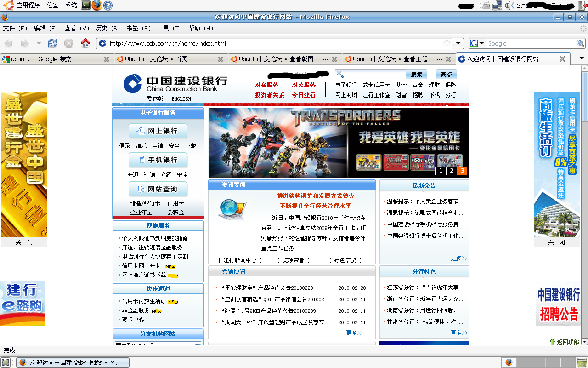
Task: Go forward with the browser forward arrow
Action: (x=24, y=43)
